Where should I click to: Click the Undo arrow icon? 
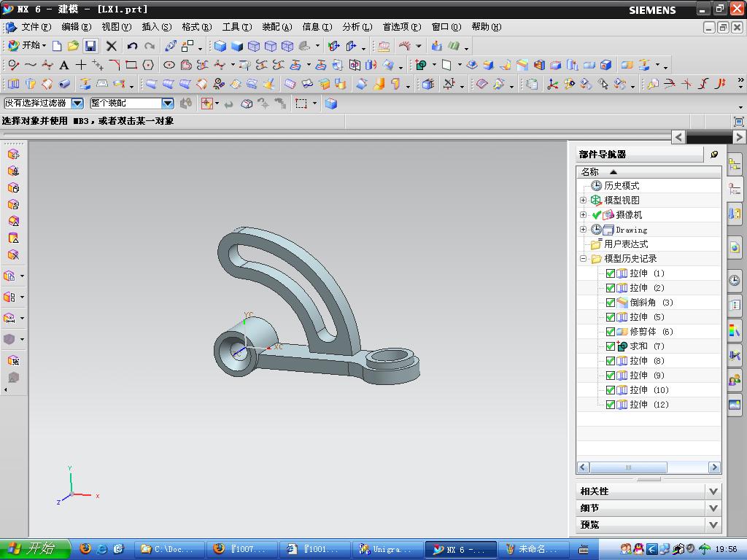tap(132, 46)
